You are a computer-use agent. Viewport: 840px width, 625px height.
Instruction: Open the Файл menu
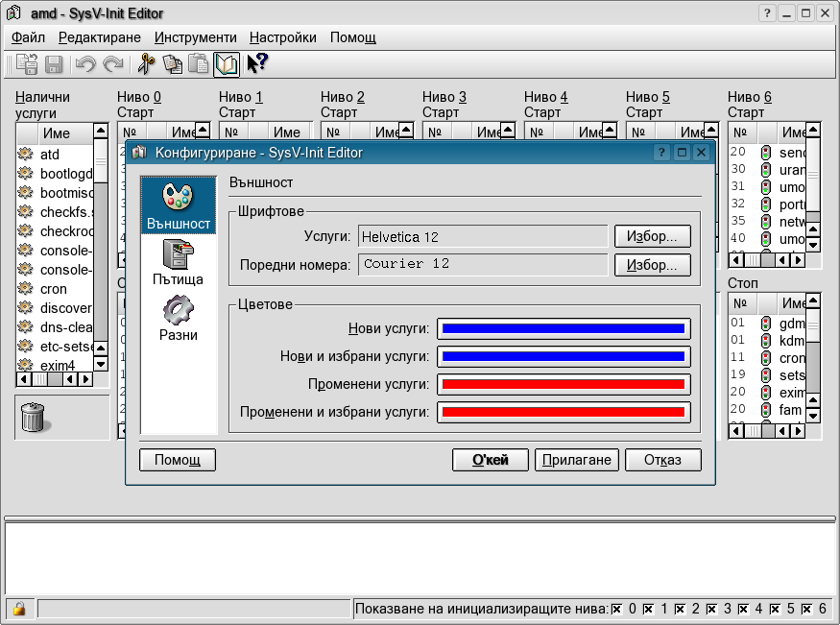(x=29, y=37)
